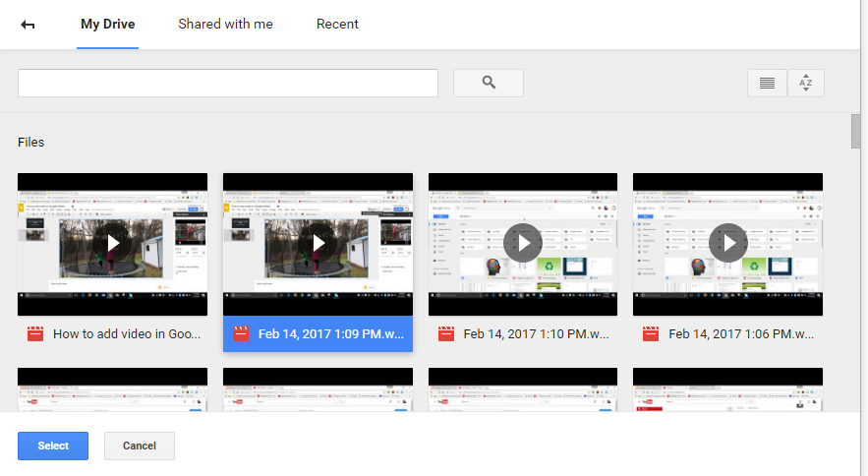Open the AZ sort options
The image size is (868, 476).
tap(806, 84)
